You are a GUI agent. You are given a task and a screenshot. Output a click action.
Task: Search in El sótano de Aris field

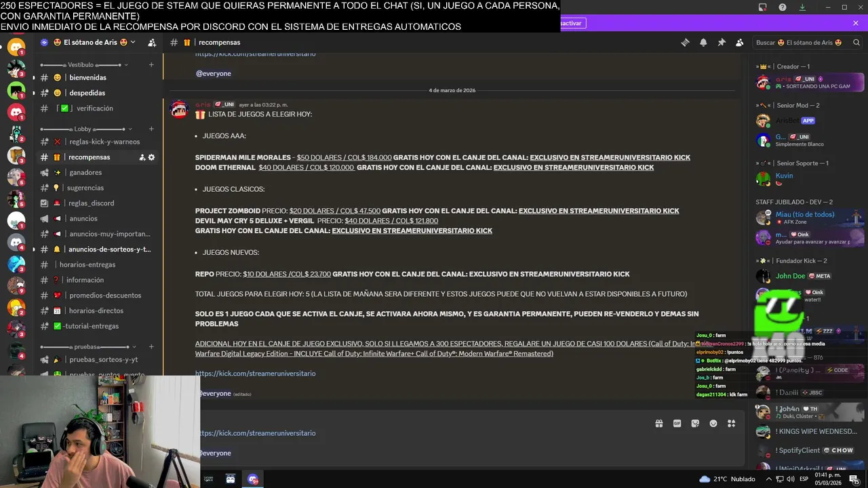(x=807, y=42)
